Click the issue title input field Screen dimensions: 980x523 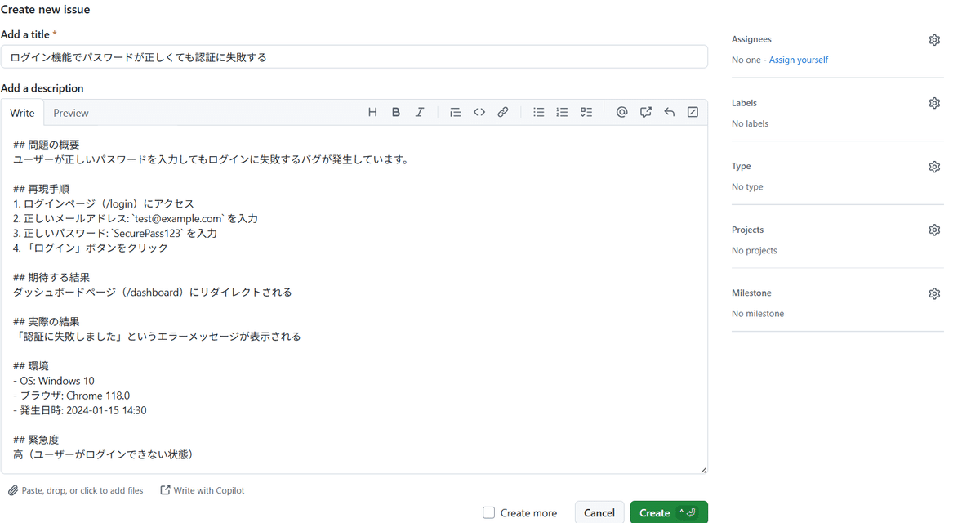tap(355, 56)
